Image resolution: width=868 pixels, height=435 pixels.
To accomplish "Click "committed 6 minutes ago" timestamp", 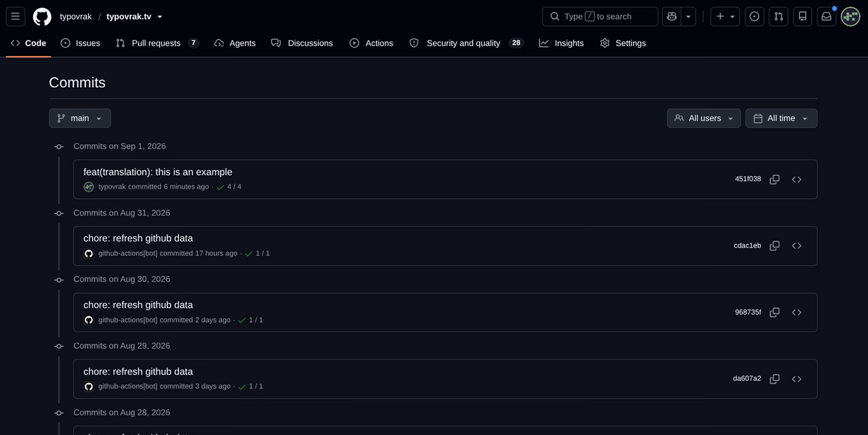I will (168, 187).
